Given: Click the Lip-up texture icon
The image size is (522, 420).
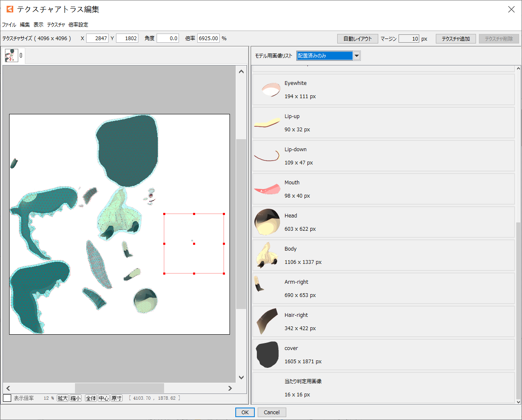Looking at the screenshot, I should 267,123.
